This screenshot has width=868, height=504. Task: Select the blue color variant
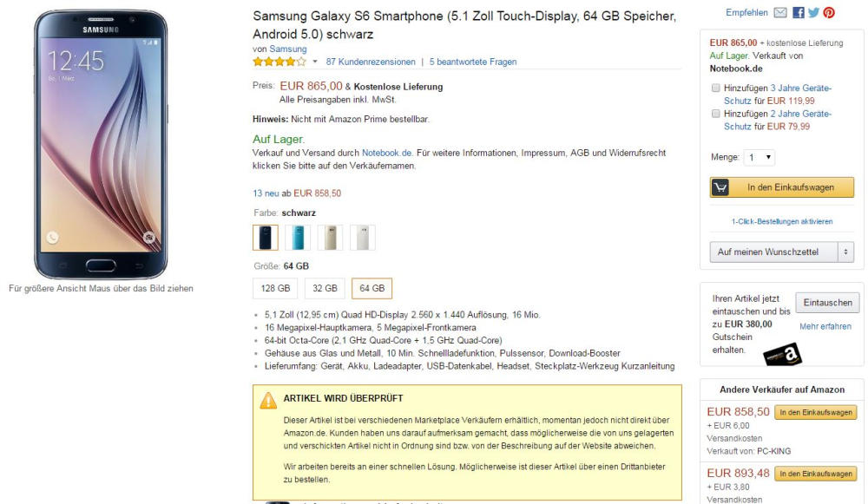[298, 238]
